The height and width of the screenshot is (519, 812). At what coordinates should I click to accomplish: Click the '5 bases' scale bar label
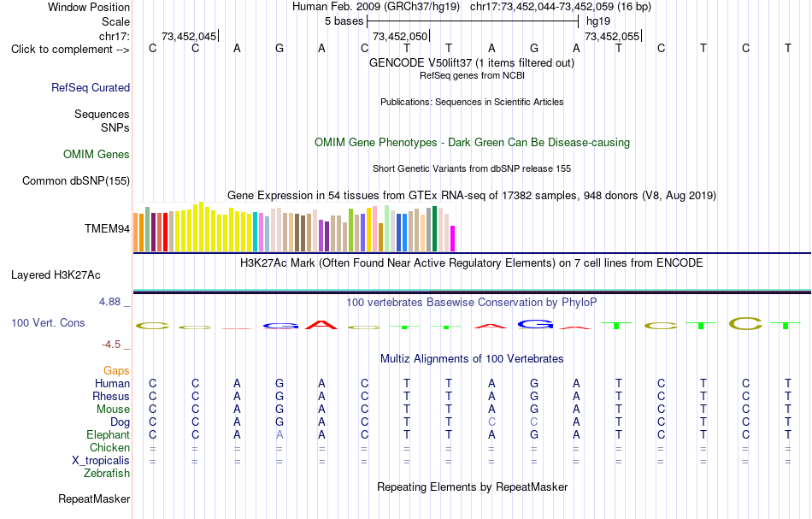[x=344, y=21]
